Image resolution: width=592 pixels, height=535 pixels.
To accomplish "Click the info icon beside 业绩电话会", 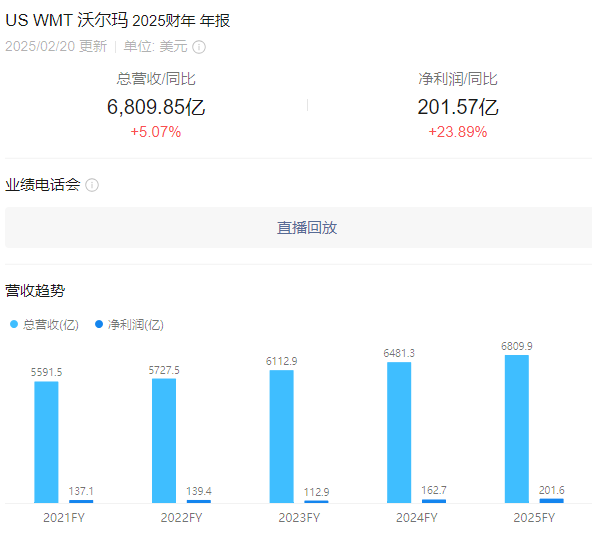I will click(x=92, y=185).
